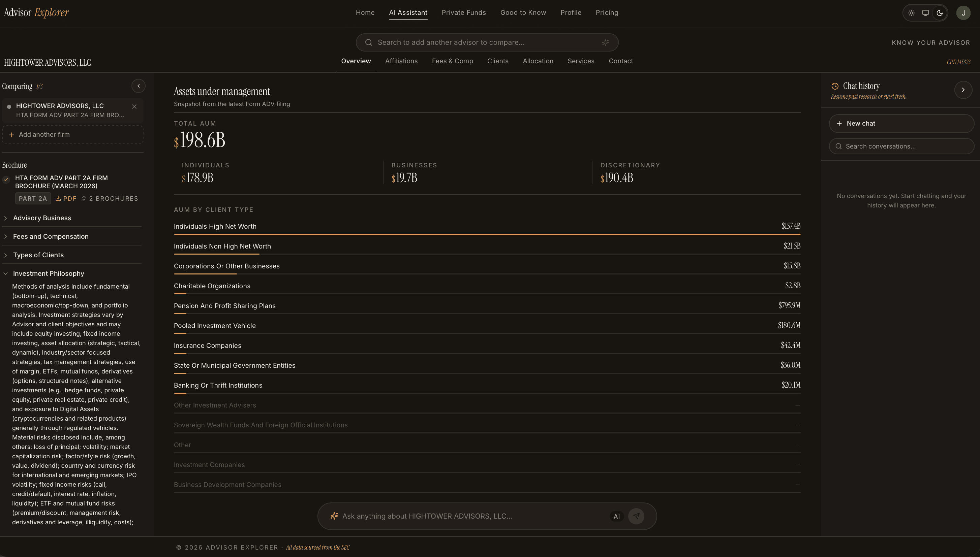
Task: Click $198.6B total AUM value
Action: (200, 140)
